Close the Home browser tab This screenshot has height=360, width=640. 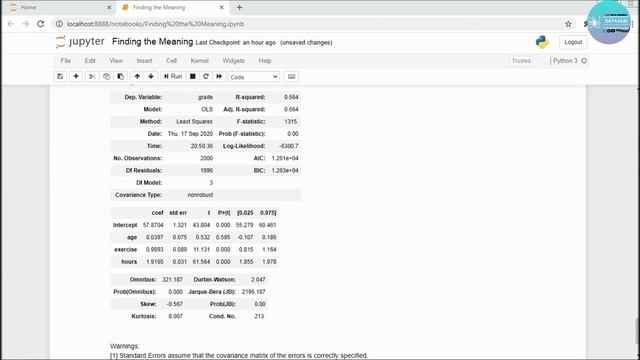point(109,7)
